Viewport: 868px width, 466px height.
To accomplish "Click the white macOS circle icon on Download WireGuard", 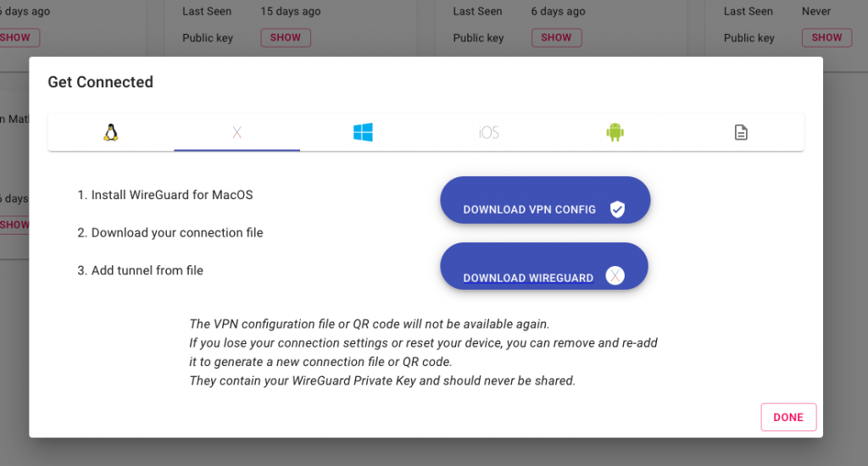I will pos(615,275).
